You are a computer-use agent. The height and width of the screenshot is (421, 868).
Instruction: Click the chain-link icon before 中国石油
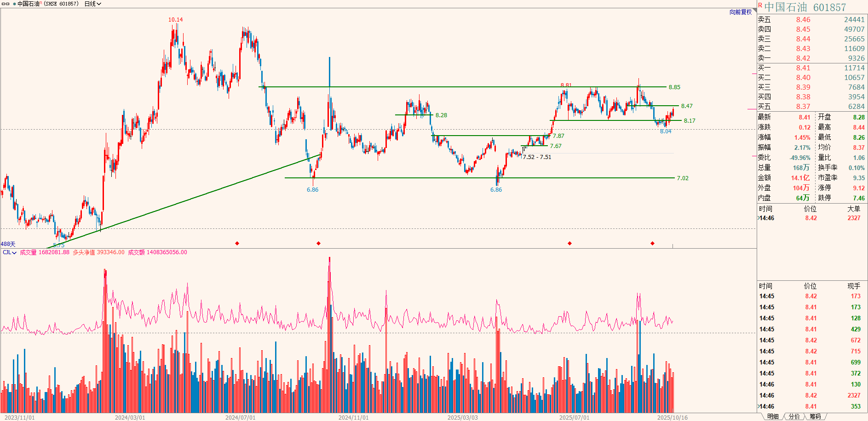pos(6,4)
